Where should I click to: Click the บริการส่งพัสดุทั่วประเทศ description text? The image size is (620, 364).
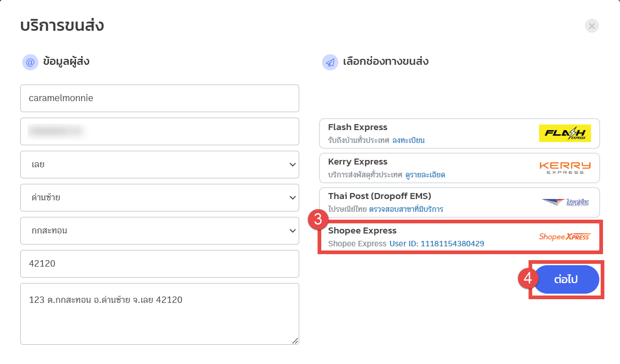(x=365, y=175)
